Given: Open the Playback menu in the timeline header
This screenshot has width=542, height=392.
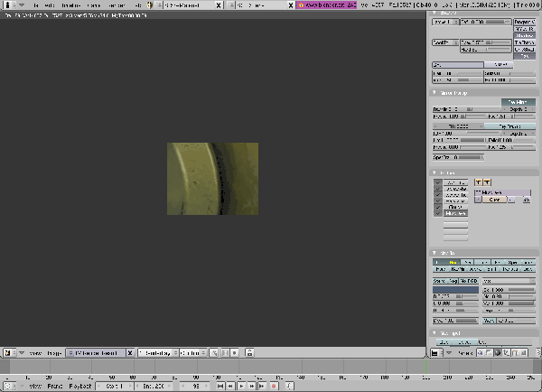Looking at the screenshot, I should pos(79,386).
